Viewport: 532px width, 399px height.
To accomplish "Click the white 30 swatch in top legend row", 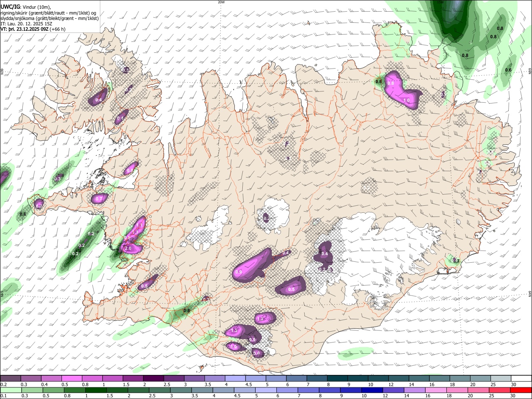I will [521, 378].
